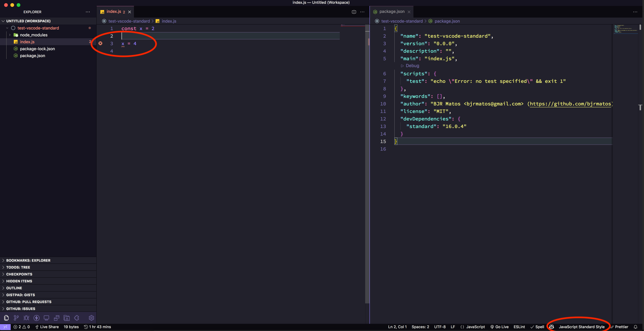Expand the node_modules folder
The height and width of the screenshot is (331, 644).
[x=9, y=35]
